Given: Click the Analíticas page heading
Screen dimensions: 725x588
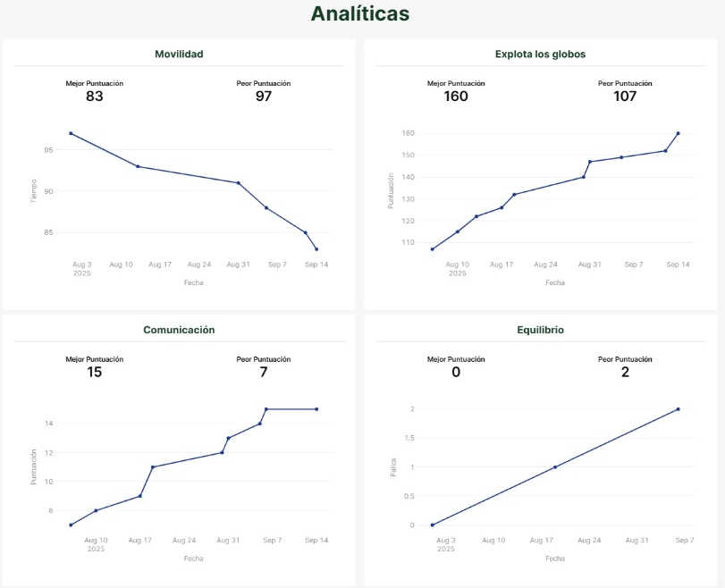Looking at the screenshot, I should 361,13.
